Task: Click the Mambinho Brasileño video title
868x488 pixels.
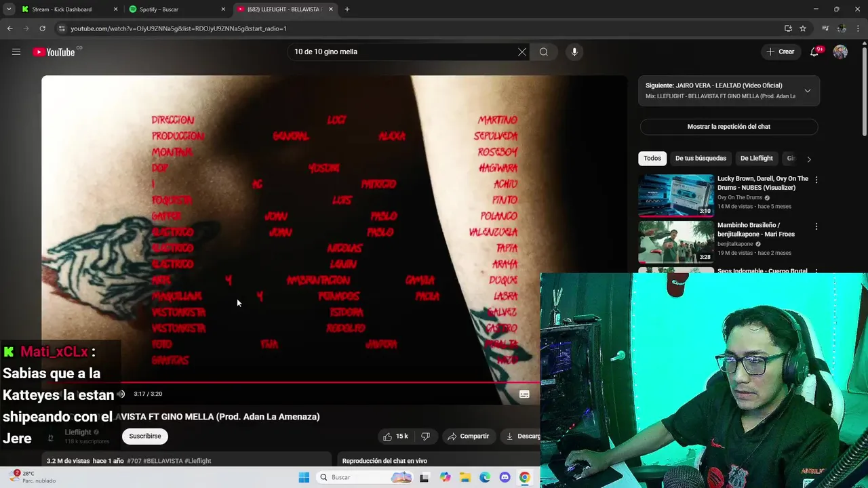Action: point(756,230)
